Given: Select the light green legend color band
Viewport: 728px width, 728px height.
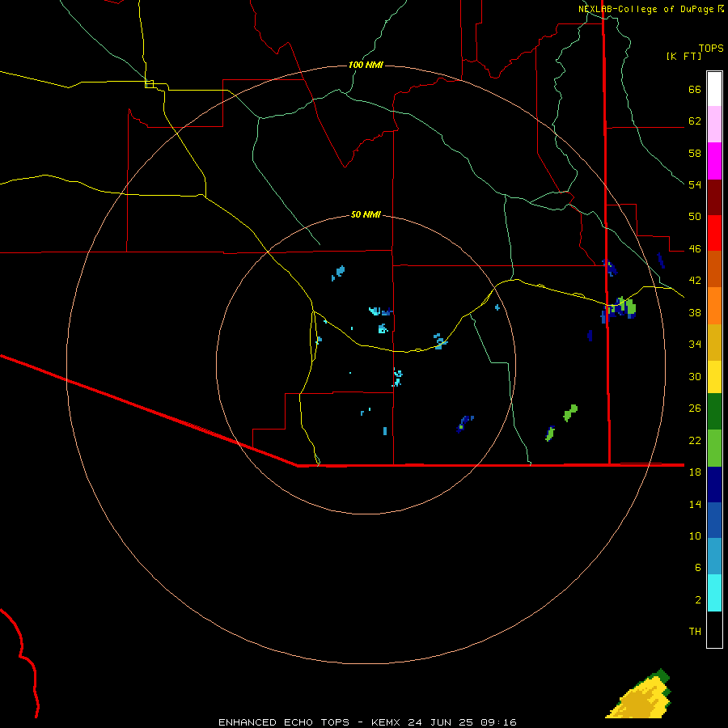Looking at the screenshot, I should [x=714, y=448].
